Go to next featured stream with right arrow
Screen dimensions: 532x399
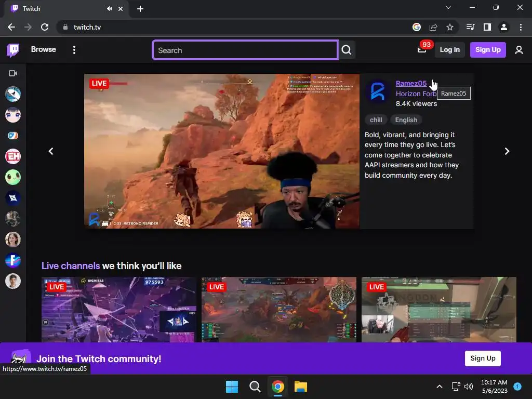(507, 151)
